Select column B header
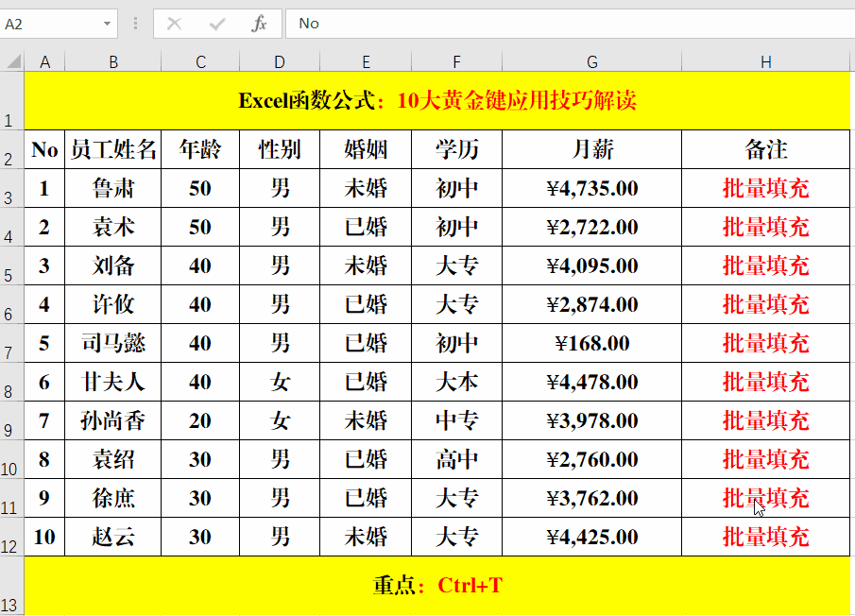 click(x=112, y=61)
